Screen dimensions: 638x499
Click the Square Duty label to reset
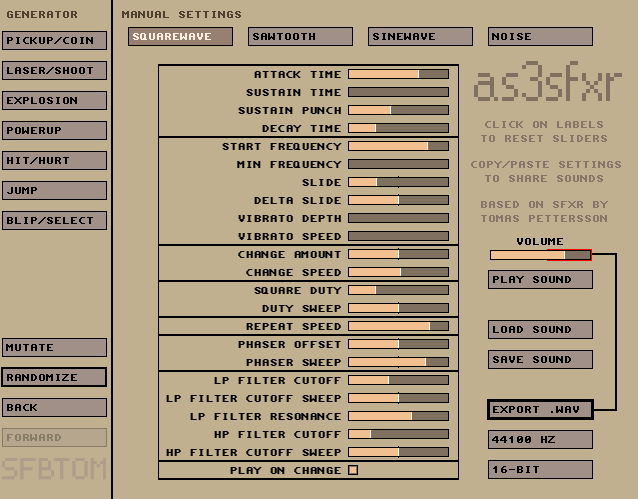click(298, 291)
